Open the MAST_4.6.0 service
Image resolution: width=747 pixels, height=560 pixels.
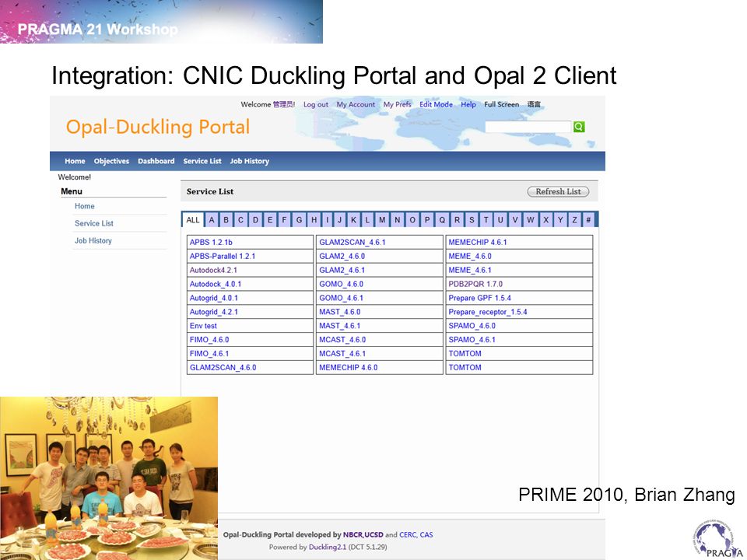point(340,312)
